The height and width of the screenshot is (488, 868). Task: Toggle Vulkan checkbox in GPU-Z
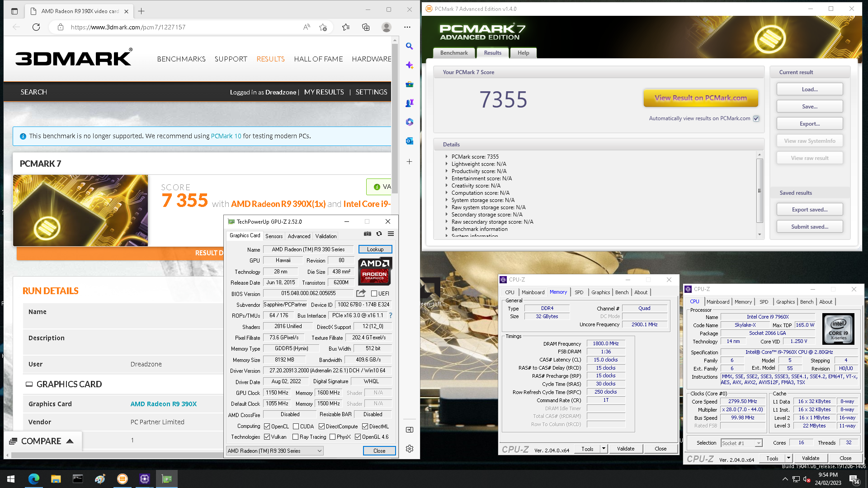pos(267,437)
